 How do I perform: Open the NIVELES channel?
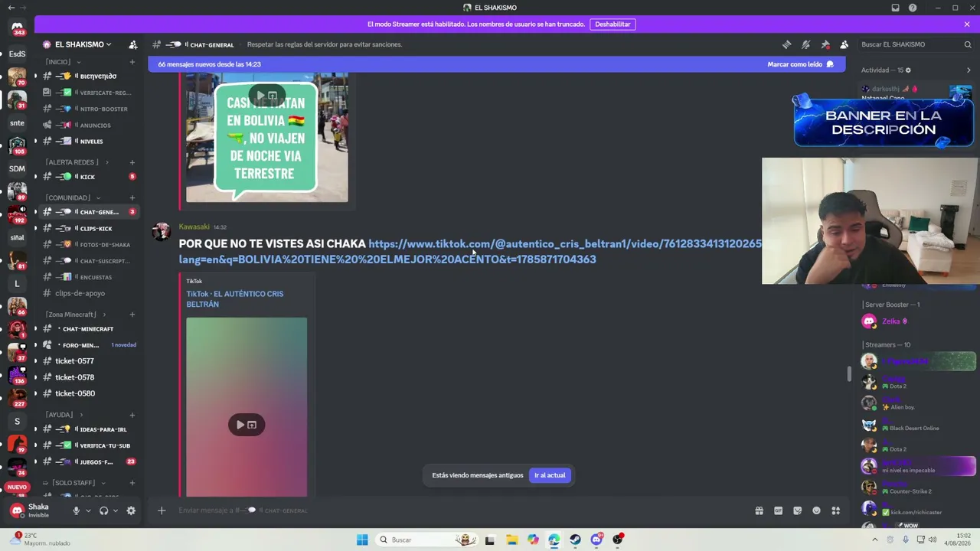click(x=90, y=141)
